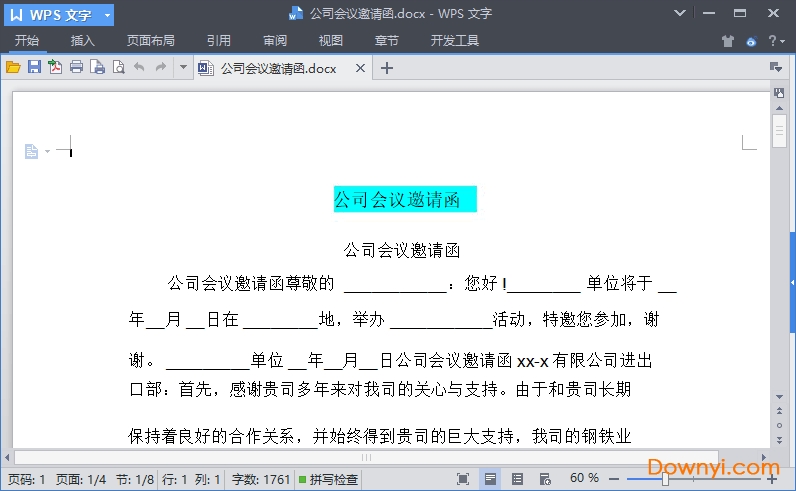Open the help question mark menu
Image resolution: width=796 pixels, height=491 pixels.
click(776, 41)
